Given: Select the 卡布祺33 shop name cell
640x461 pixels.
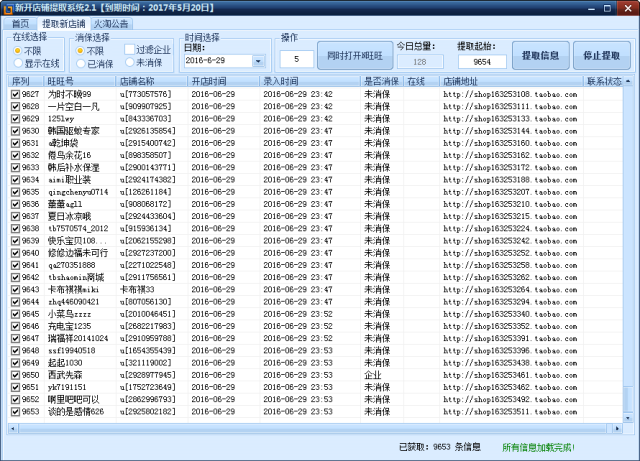Looking at the screenshot, I should [x=137, y=290].
